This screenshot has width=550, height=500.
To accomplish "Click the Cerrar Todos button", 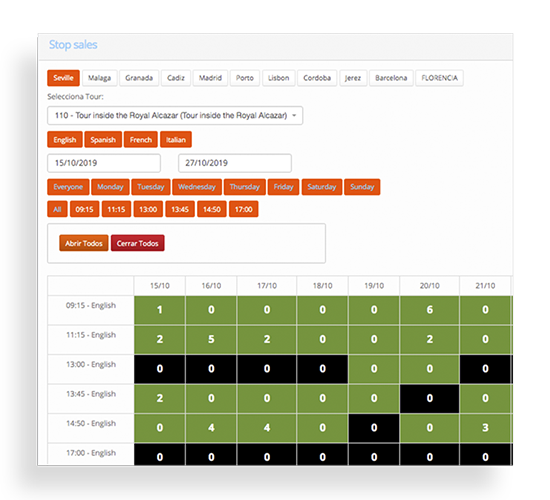I will (138, 243).
